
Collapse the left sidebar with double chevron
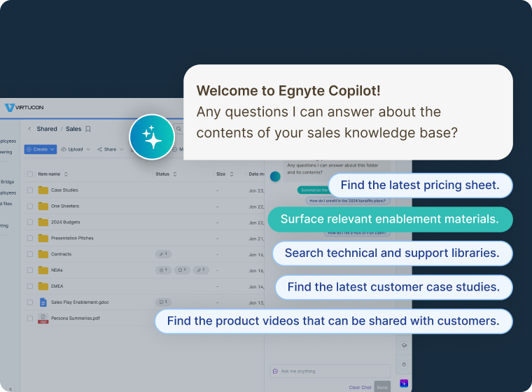10,388
